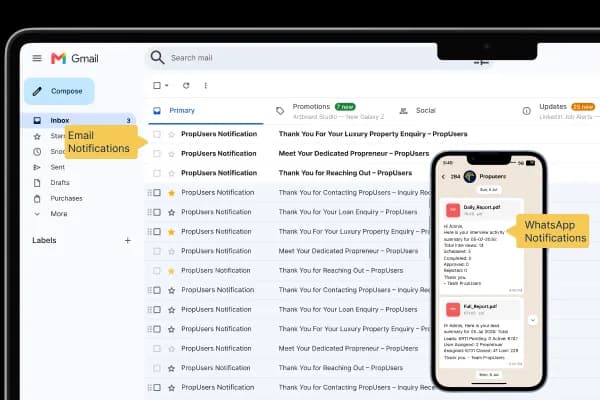
Task: Tick checkbox of unread Thank You for Reaching Out email
Action: (157, 173)
